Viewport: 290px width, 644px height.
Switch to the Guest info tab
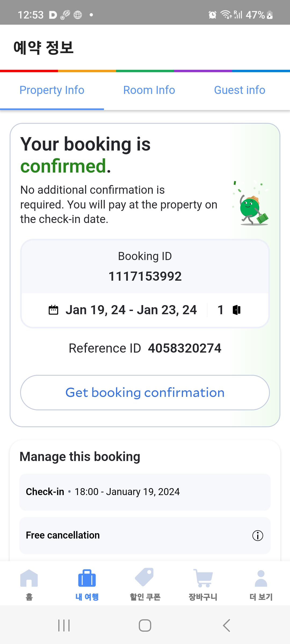[240, 90]
